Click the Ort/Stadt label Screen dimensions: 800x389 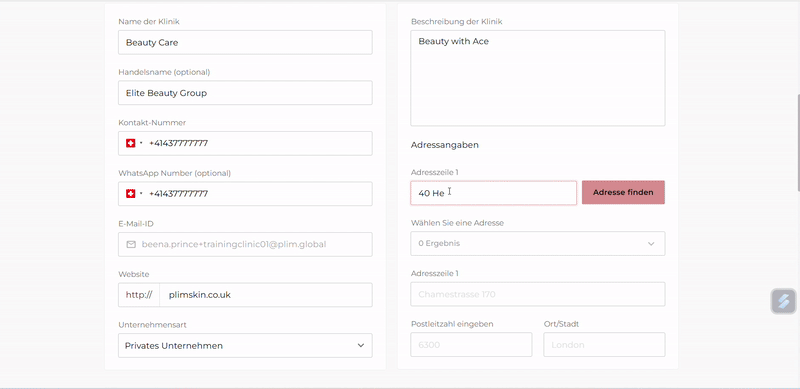561,324
